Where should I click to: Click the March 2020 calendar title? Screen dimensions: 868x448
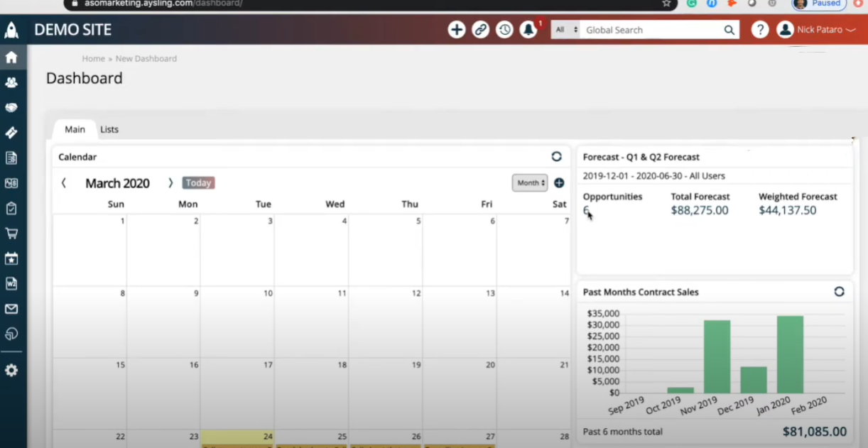[x=117, y=183]
